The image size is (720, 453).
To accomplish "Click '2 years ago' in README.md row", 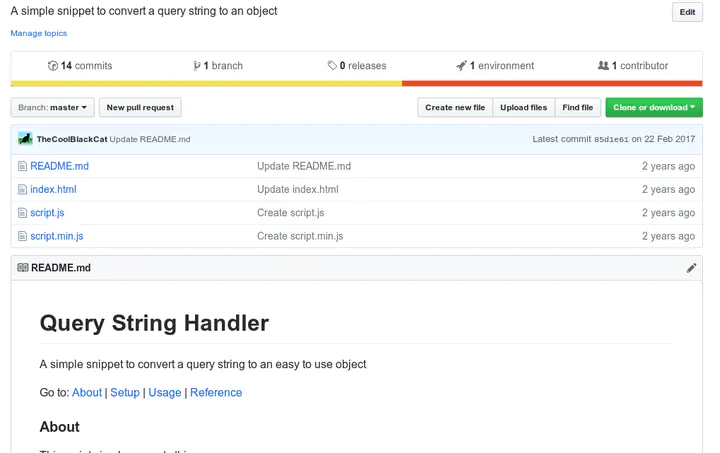I will tap(668, 166).
